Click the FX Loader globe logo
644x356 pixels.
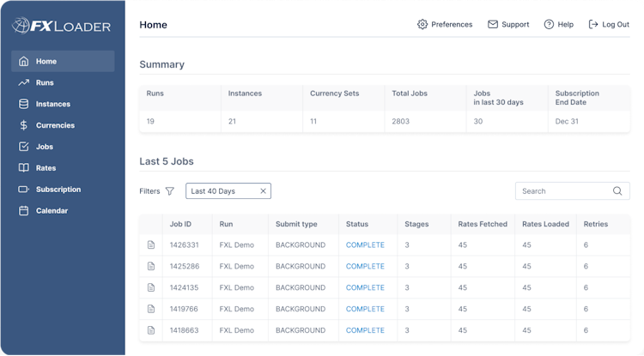(21, 26)
